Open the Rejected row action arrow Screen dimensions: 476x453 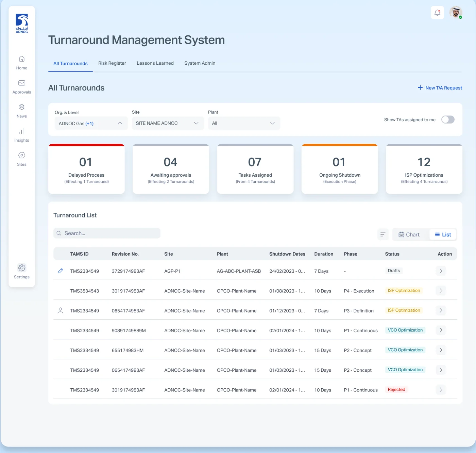[x=441, y=390]
